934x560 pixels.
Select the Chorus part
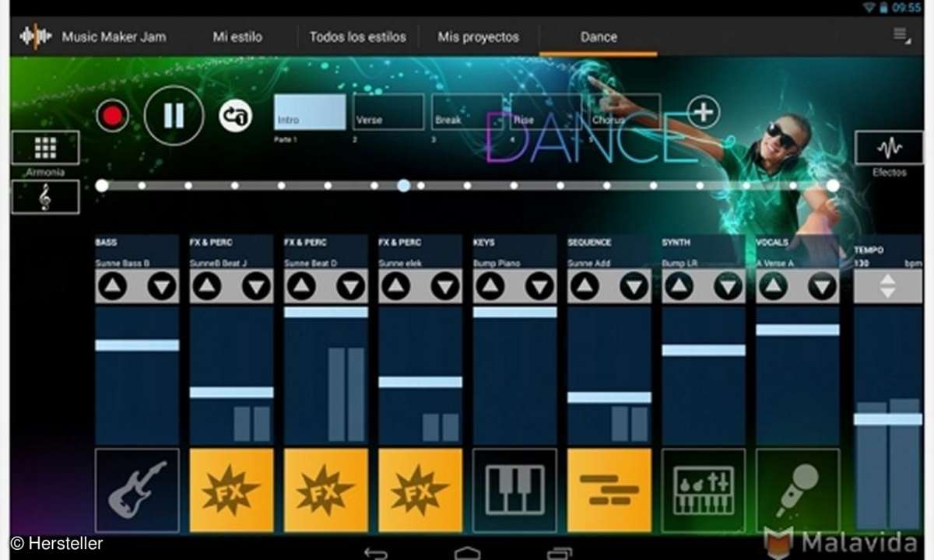625,112
